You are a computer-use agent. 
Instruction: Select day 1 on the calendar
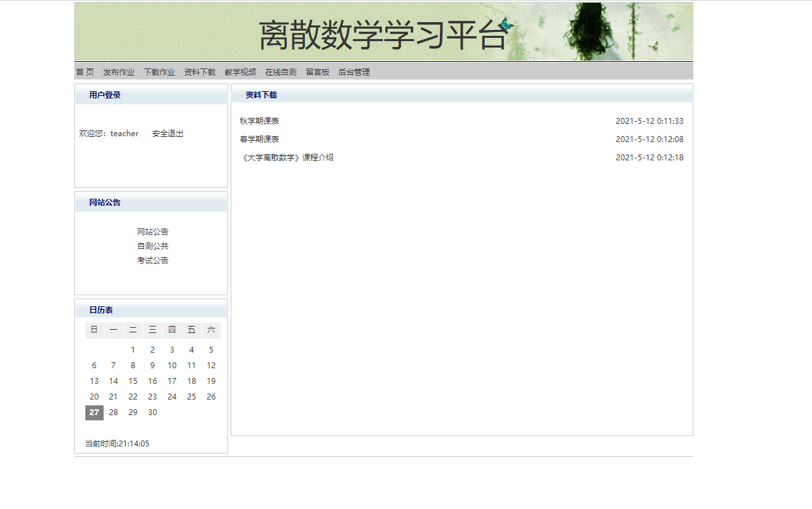coord(133,349)
